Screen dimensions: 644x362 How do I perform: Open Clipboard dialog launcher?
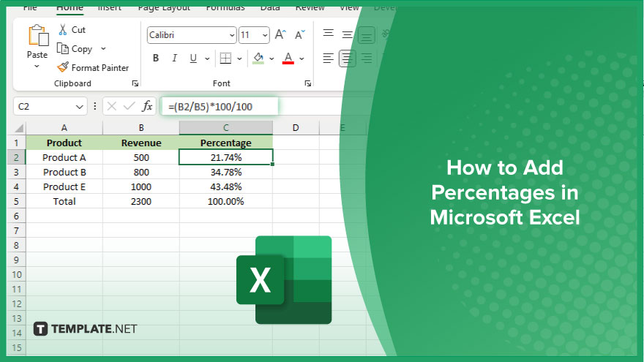(135, 83)
